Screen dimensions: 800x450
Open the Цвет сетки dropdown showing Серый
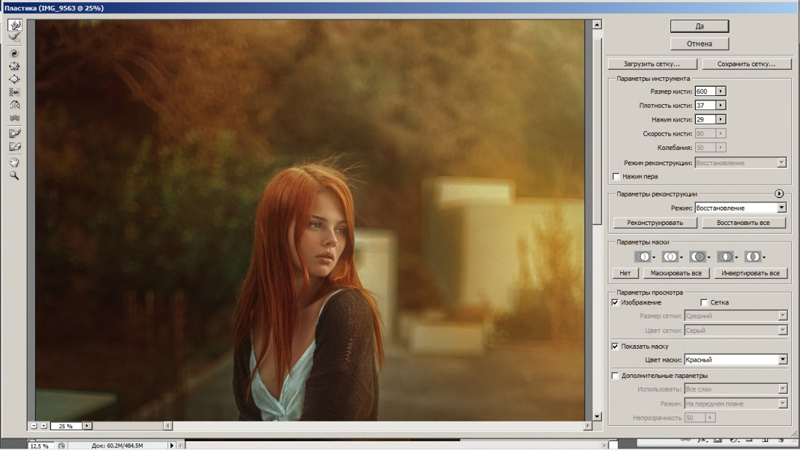click(x=735, y=331)
